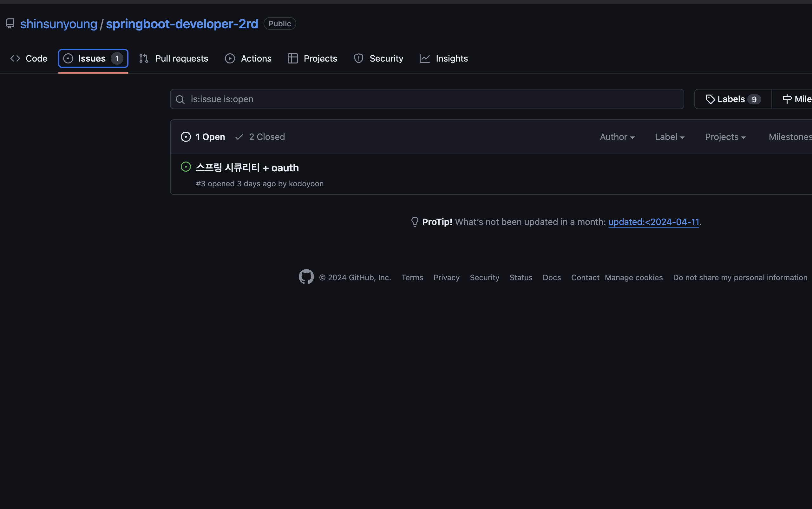
Task: Click the magnifier icon in issue search
Action: coord(180,99)
